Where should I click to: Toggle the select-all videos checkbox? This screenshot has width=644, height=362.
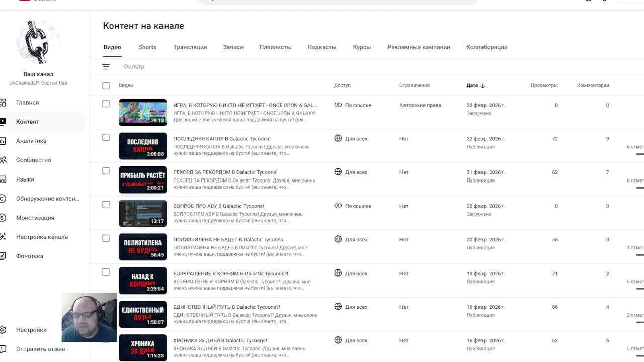pos(106,86)
